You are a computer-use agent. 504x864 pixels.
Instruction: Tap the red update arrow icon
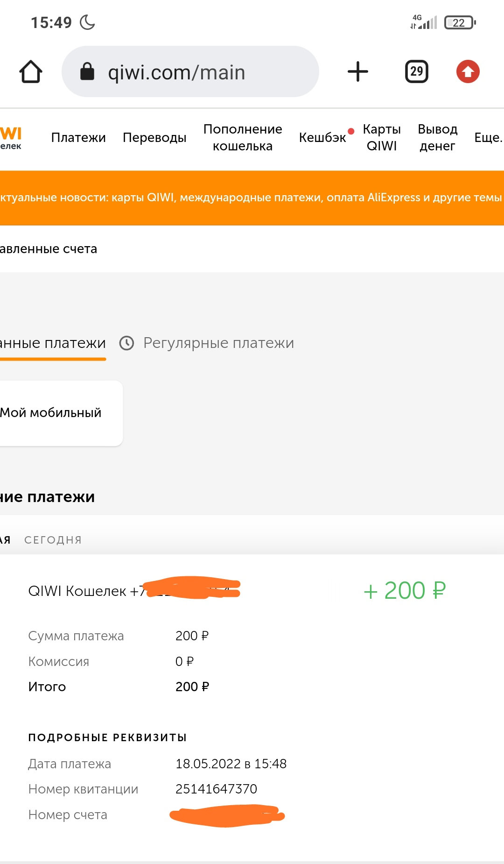point(468,71)
